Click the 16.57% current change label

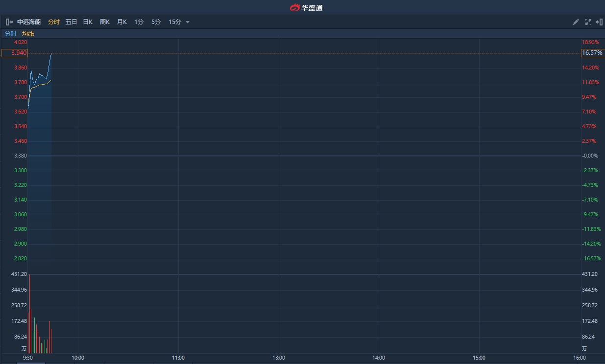[592, 53]
